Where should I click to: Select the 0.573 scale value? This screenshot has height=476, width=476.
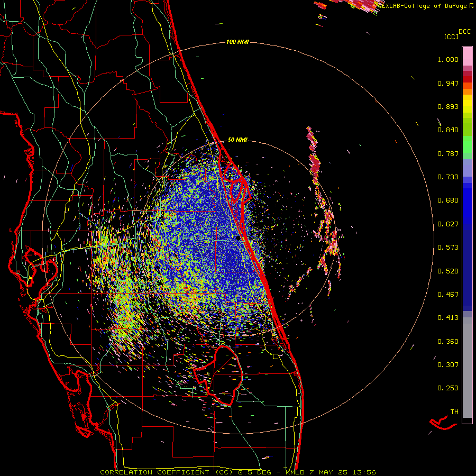[x=448, y=248]
